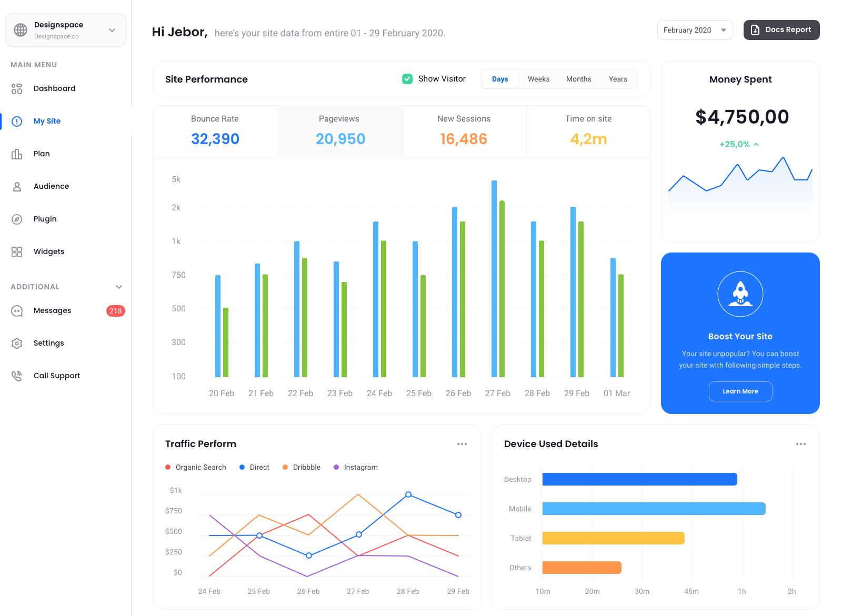
Task: Click the Call Support phone icon
Action: pyautogui.click(x=17, y=376)
